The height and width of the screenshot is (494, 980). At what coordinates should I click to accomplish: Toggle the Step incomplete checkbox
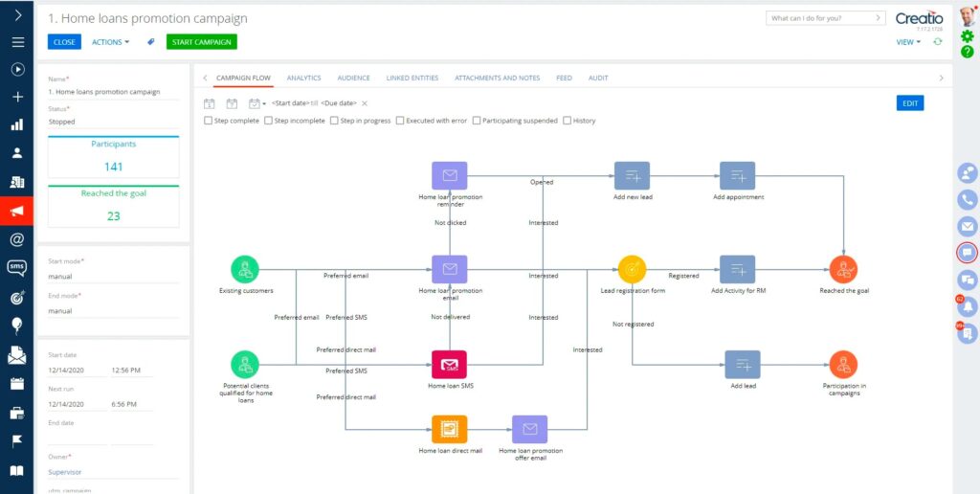click(x=268, y=121)
